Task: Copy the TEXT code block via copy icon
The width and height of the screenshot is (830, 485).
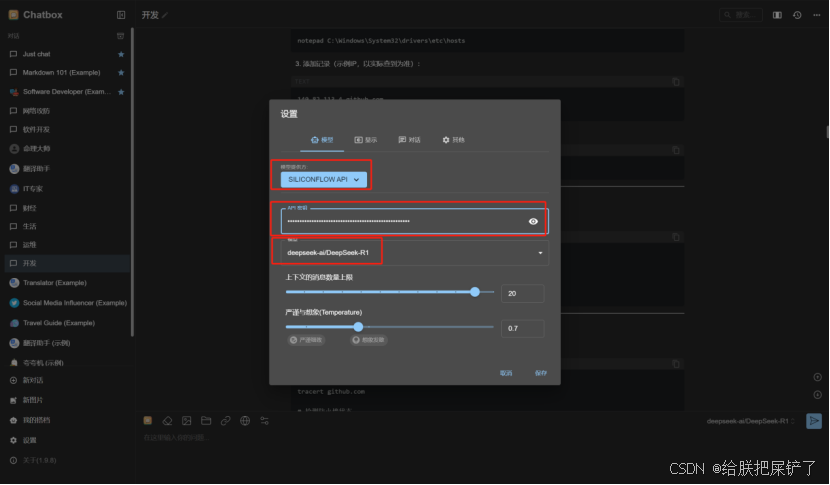Action: tap(676, 82)
